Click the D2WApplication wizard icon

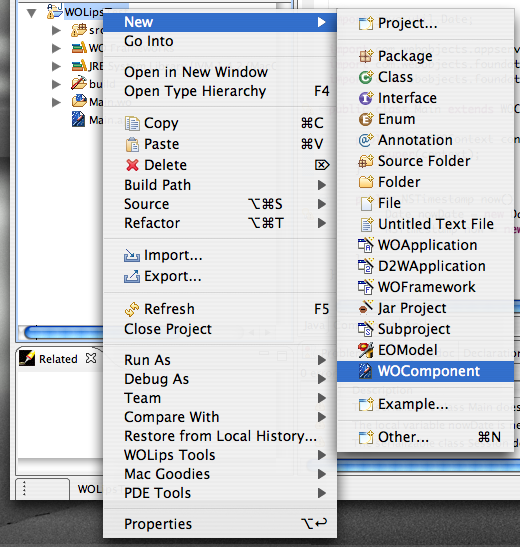tap(366, 266)
